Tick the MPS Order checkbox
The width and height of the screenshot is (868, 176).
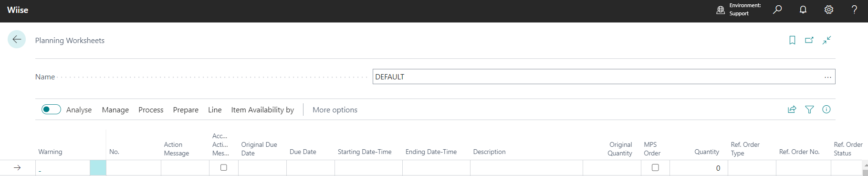coord(655,167)
